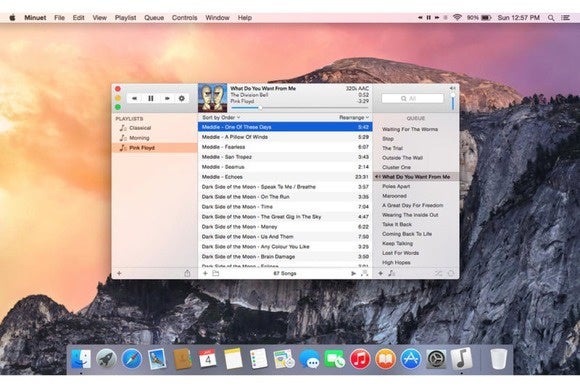
Task: Click the search field labeled All
Action: 412,98
